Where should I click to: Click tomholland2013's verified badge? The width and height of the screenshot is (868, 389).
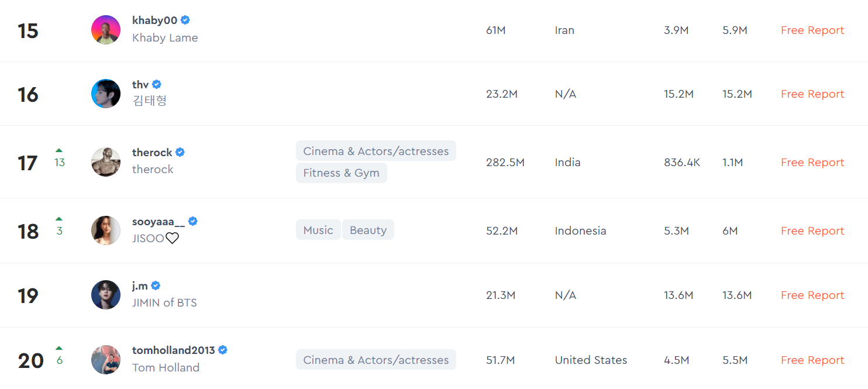[x=223, y=350]
